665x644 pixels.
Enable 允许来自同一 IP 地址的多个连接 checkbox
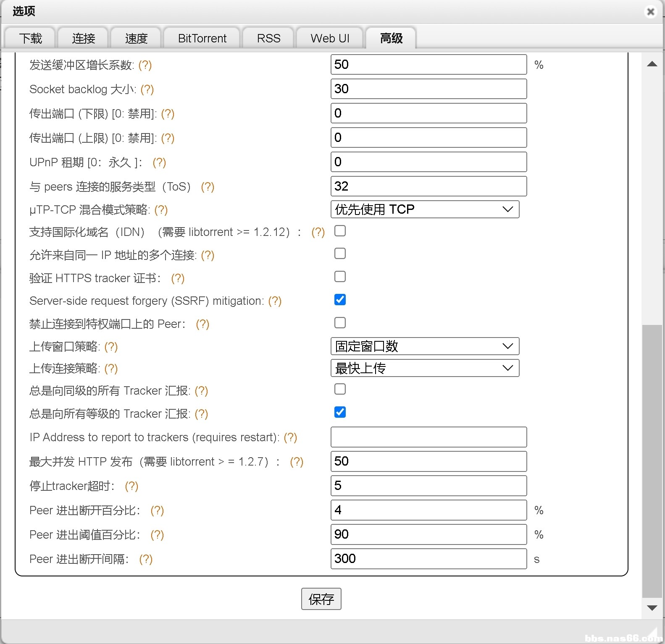coord(340,254)
